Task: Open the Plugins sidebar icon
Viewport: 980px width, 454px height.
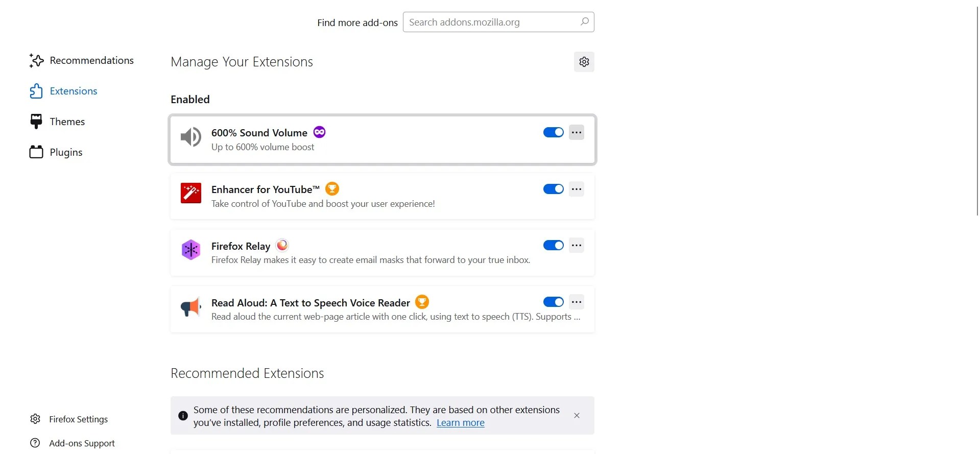Action: coord(36,152)
